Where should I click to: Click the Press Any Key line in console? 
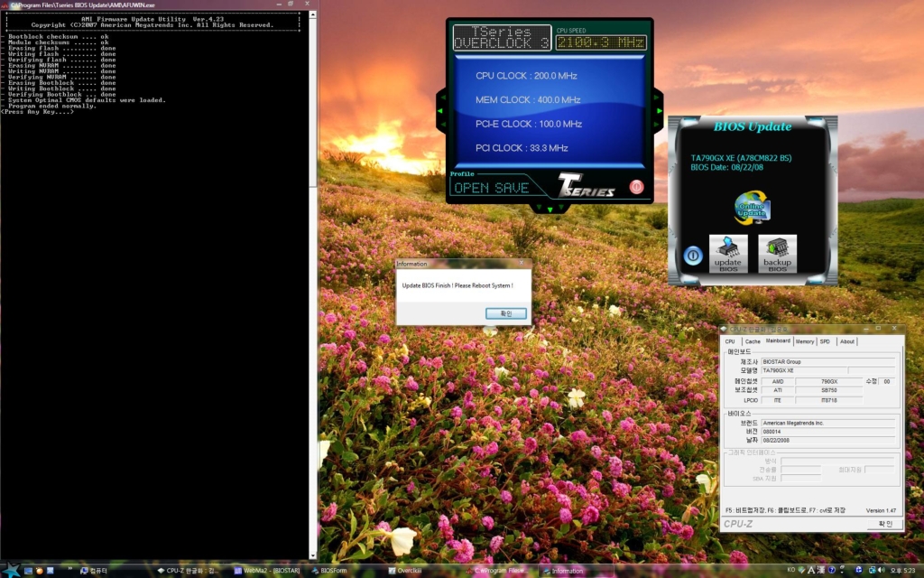click(x=37, y=111)
